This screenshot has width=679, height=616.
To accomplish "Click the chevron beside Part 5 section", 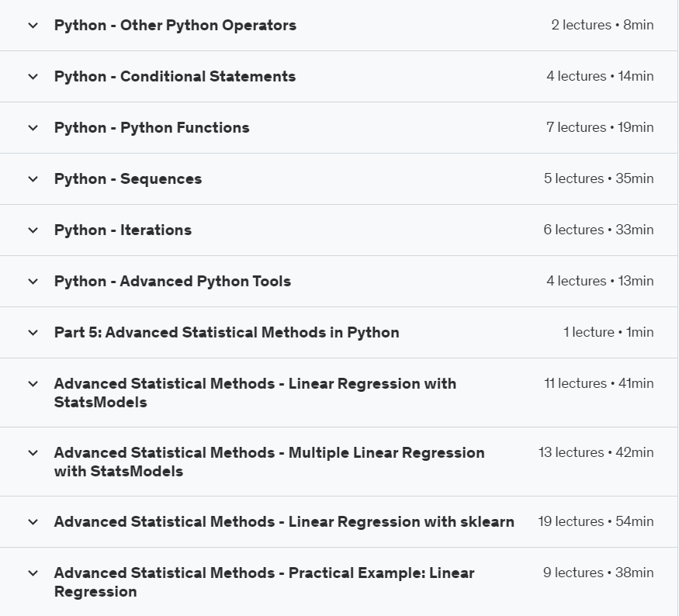I will 33,333.
